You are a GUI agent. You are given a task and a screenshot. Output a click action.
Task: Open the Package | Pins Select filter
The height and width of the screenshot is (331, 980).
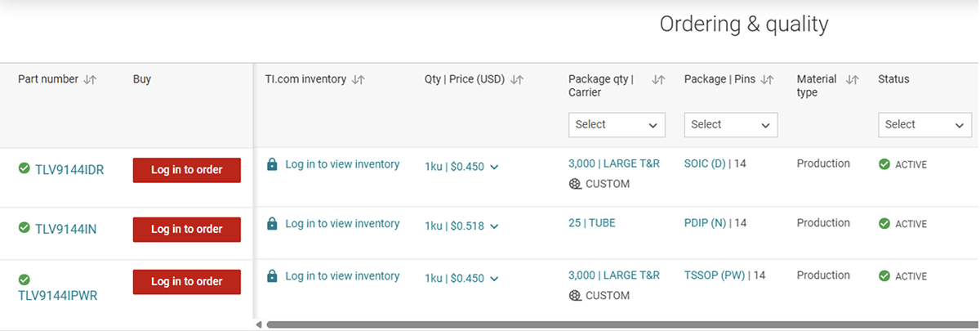tap(730, 125)
